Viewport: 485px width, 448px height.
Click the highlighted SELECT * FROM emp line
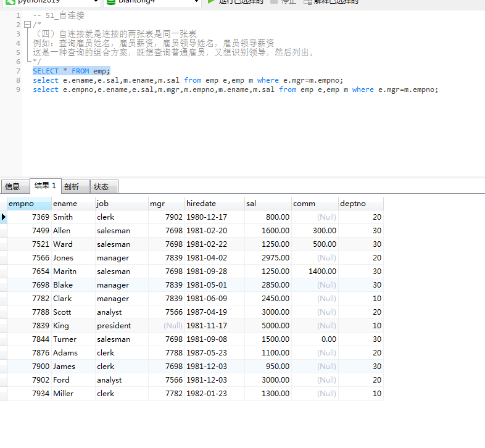click(x=72, y=71)
